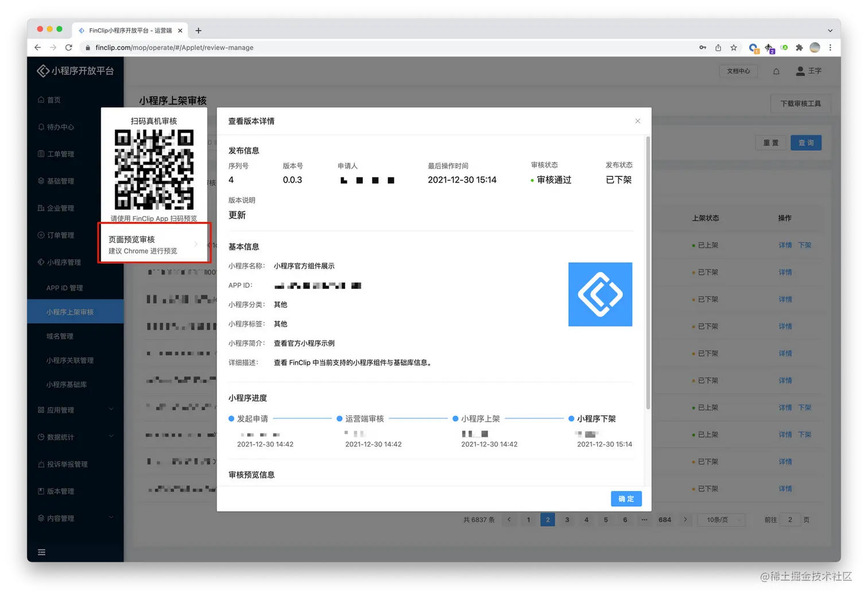Open user menu for 王宇
The height and width of the screenshot is (598, 868).
point(807,71)
